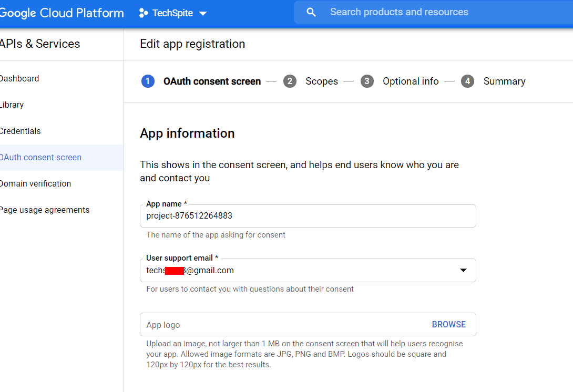Click BROWSE to upload app logo
Screen dimensions: 573x392
[x=448, y=325]
